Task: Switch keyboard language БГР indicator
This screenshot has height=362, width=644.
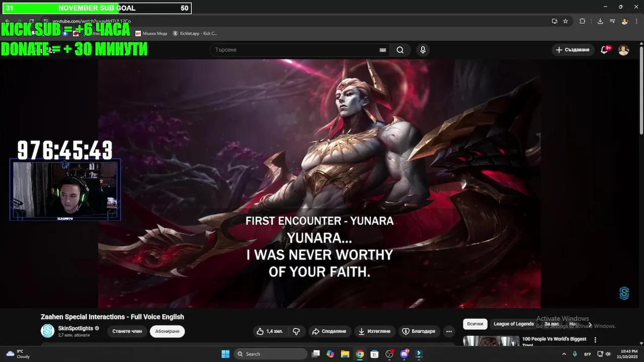Action: pos(587,354)
